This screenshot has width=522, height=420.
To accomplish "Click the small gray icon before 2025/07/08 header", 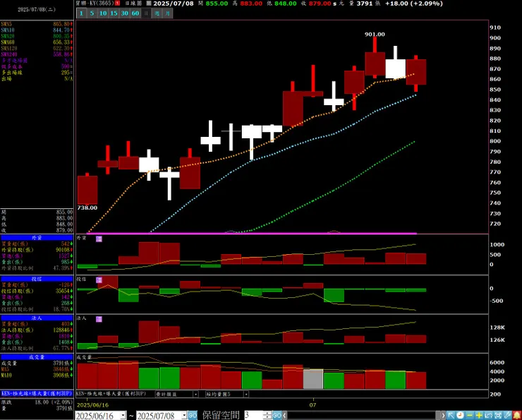I will pyautogui.click(x=148, y=4).
